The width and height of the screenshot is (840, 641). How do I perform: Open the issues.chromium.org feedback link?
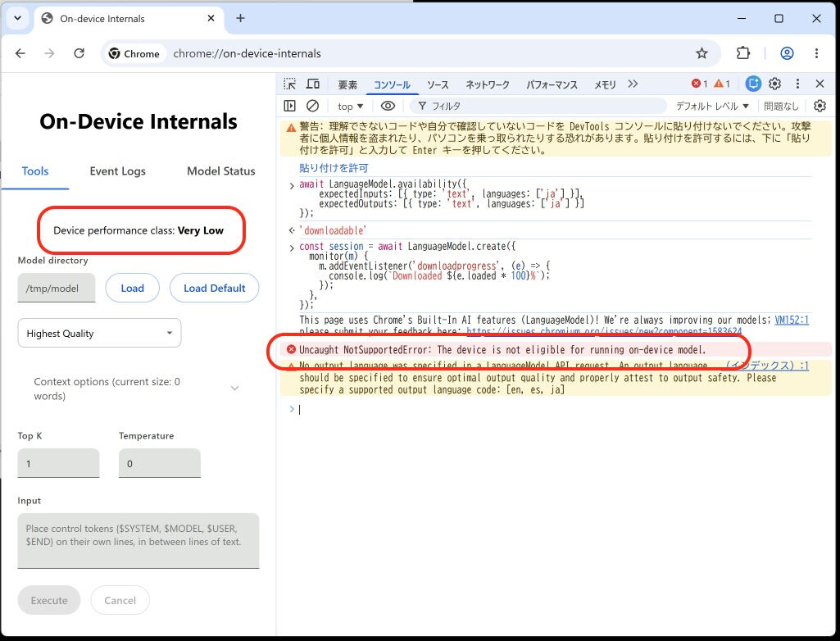tap(604, 331)
